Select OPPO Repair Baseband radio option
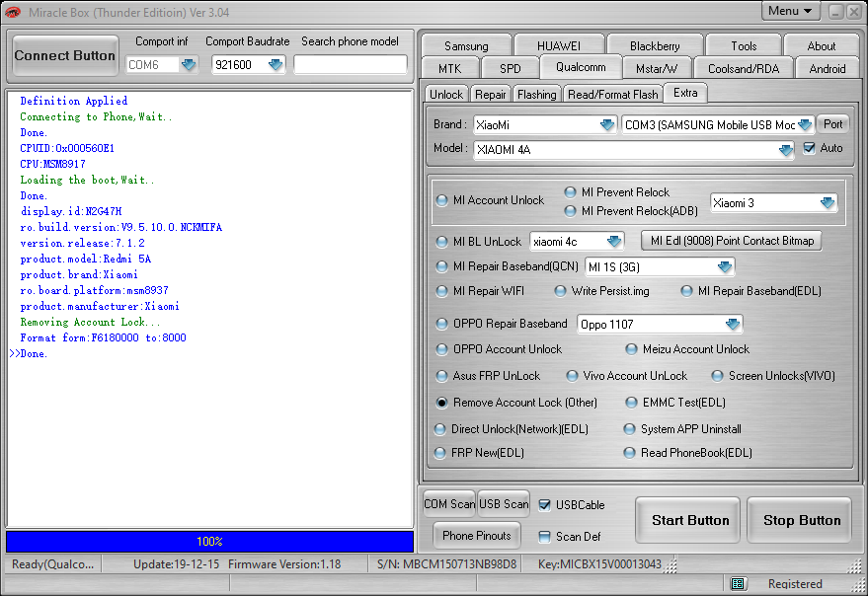 click(x=441, y=324)
